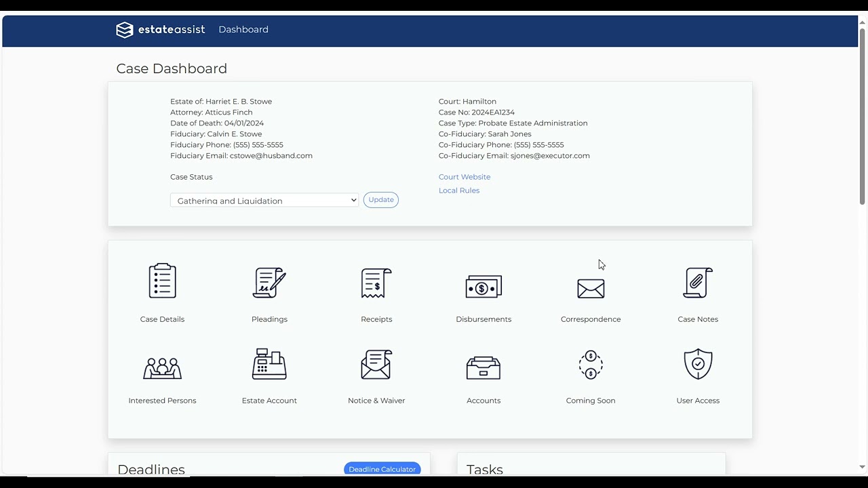Click the Case Details label
868x488 pixels.
tap(162, 319)
